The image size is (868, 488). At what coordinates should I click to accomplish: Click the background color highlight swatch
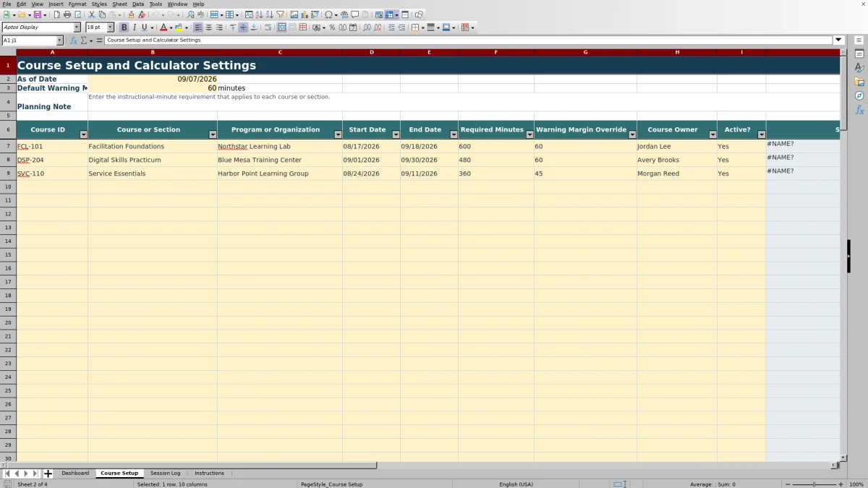click(177, 27)
